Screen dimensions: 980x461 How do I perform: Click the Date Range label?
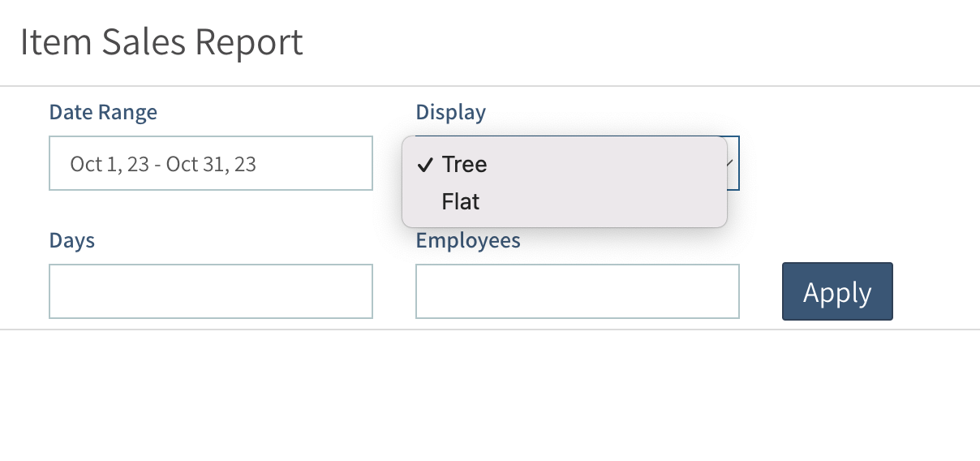(x=103, y=112)
